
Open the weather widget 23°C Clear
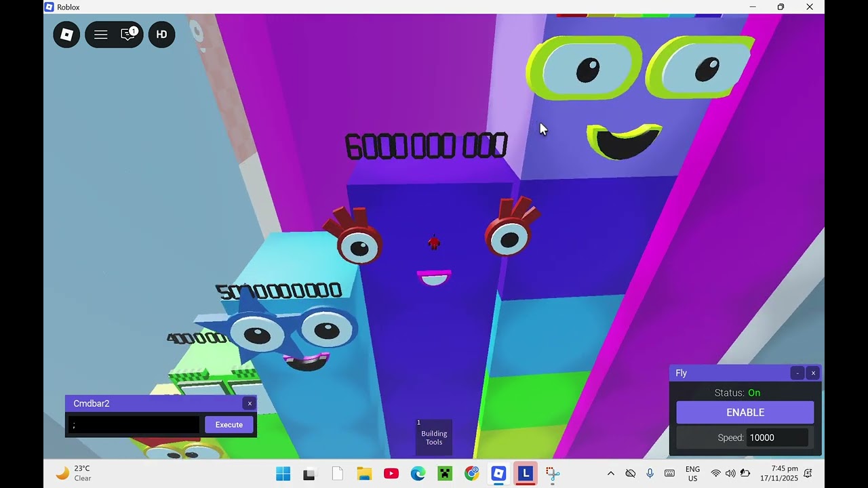(74, 473)
